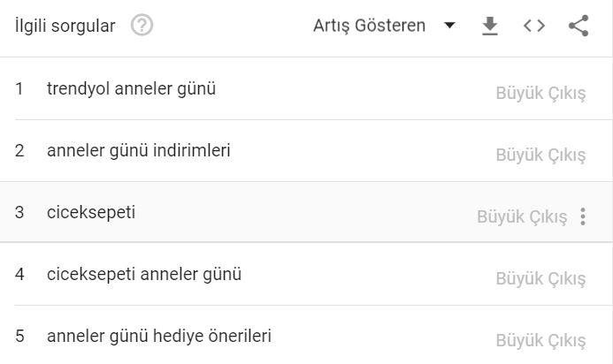
Task: Select rank number 4 in list
Action: [x=19, y=274]
